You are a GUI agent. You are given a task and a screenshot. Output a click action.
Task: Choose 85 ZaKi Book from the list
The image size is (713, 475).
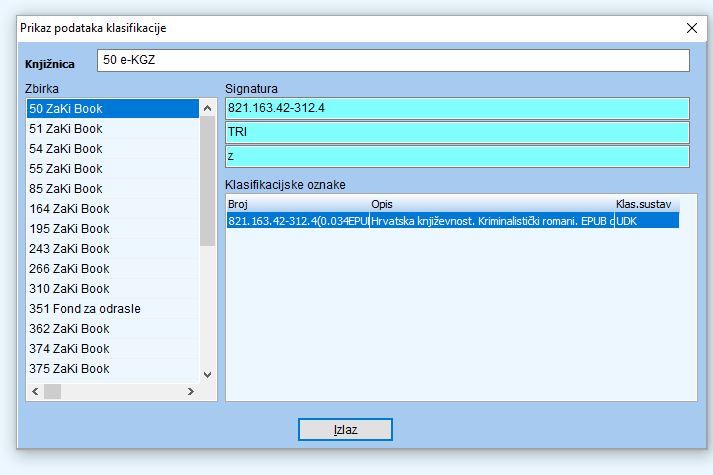(x=113, y=188)
